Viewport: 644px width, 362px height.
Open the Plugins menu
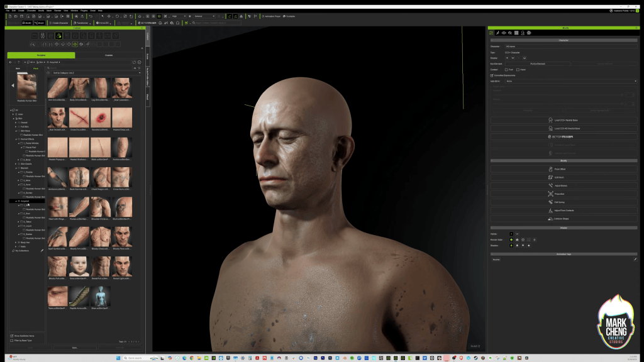click(84, 11)
